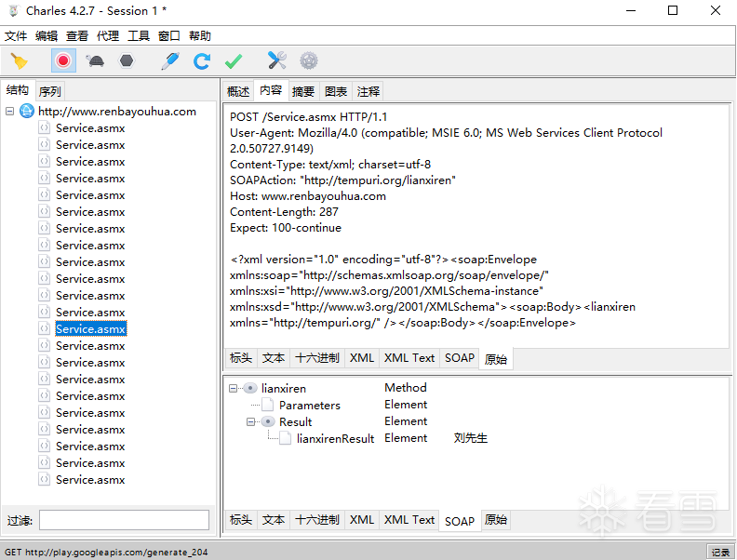The image size is (737, 560).
Task: Select the last Service.asmx entry
Action: coord(90,480)
